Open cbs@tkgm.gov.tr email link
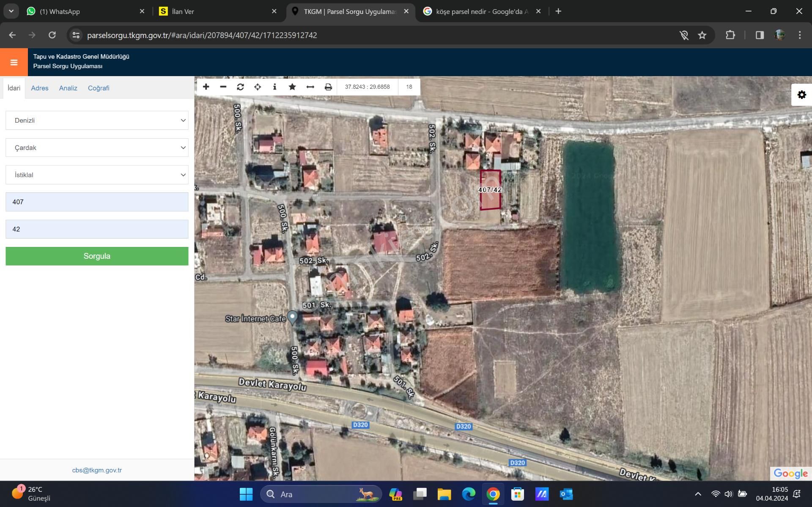 point(97,470)
